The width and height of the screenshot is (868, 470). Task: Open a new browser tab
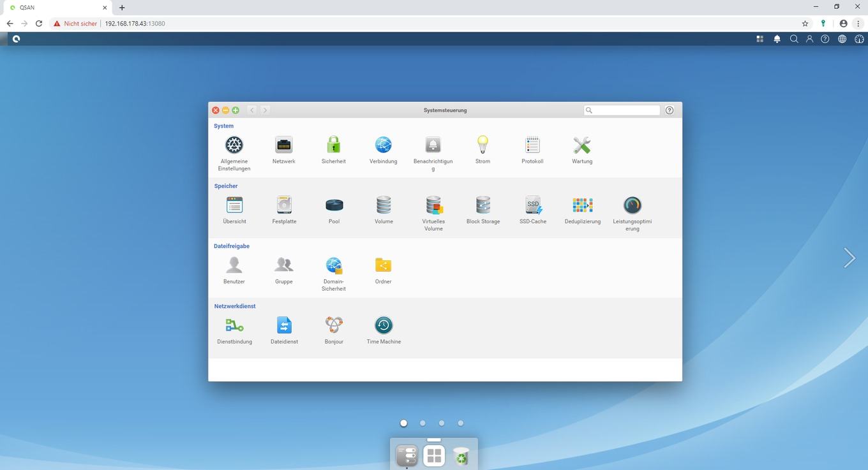(x=122, y=8)
